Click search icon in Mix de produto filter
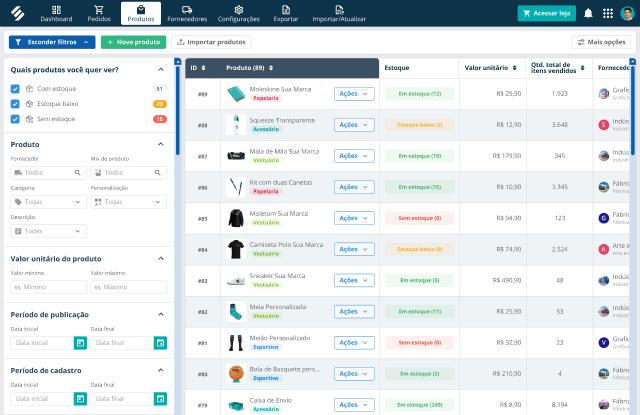 158,173
